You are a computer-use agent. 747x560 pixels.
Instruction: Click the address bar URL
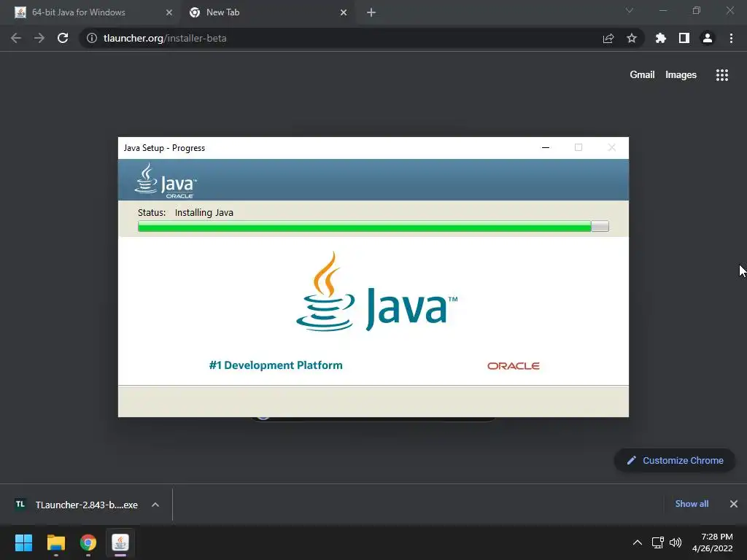tap(165, 38)
